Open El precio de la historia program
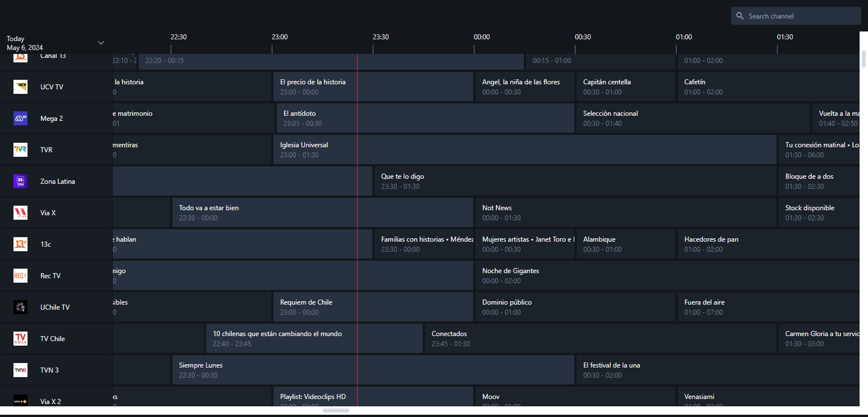 coord(373,87)
